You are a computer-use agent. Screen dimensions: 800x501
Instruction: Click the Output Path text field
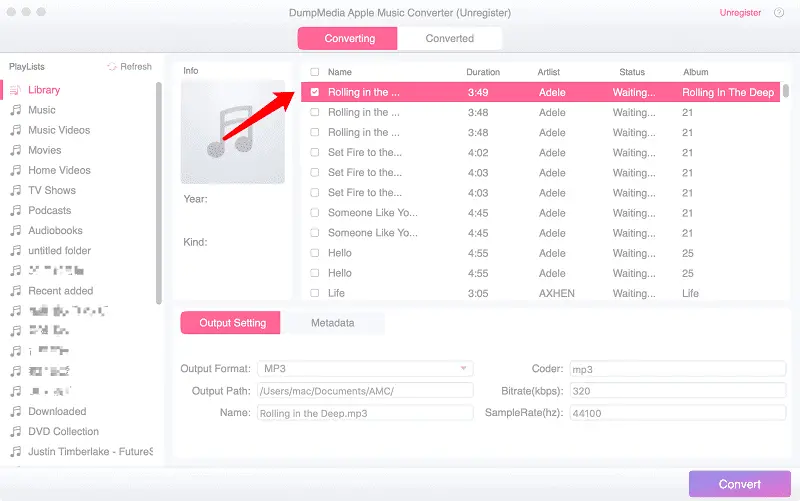[365, 391]
